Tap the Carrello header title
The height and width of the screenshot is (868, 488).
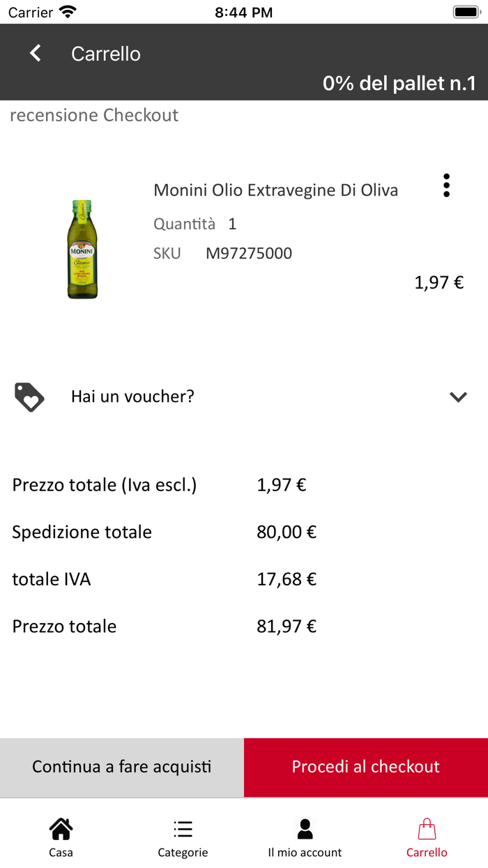tap(106, 54)
